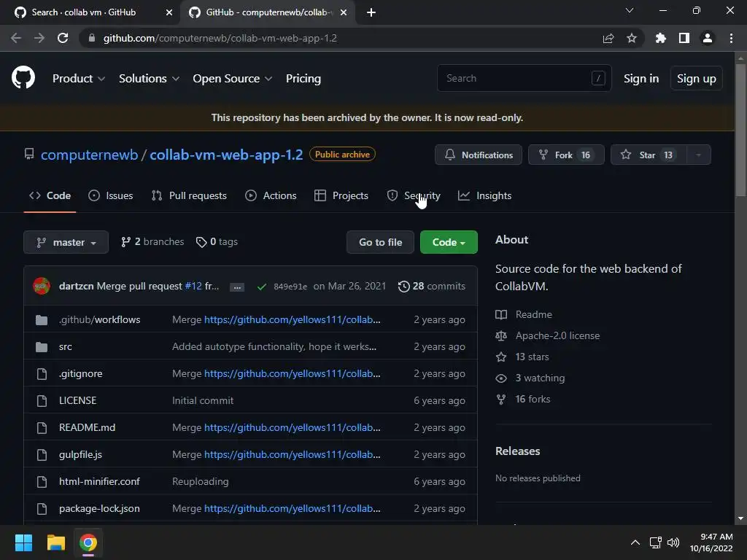Open the dropdown arrow beside the Star button

698,155
